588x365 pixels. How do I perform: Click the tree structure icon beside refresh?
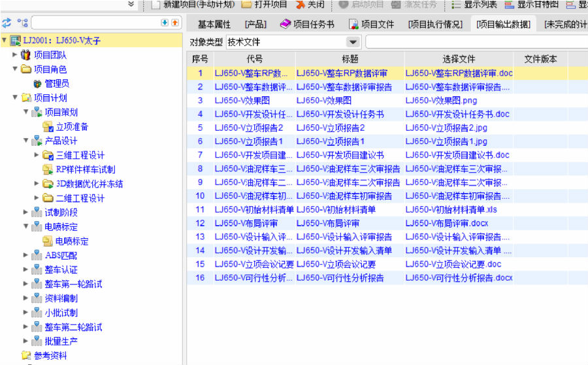[x=22, y=23]
